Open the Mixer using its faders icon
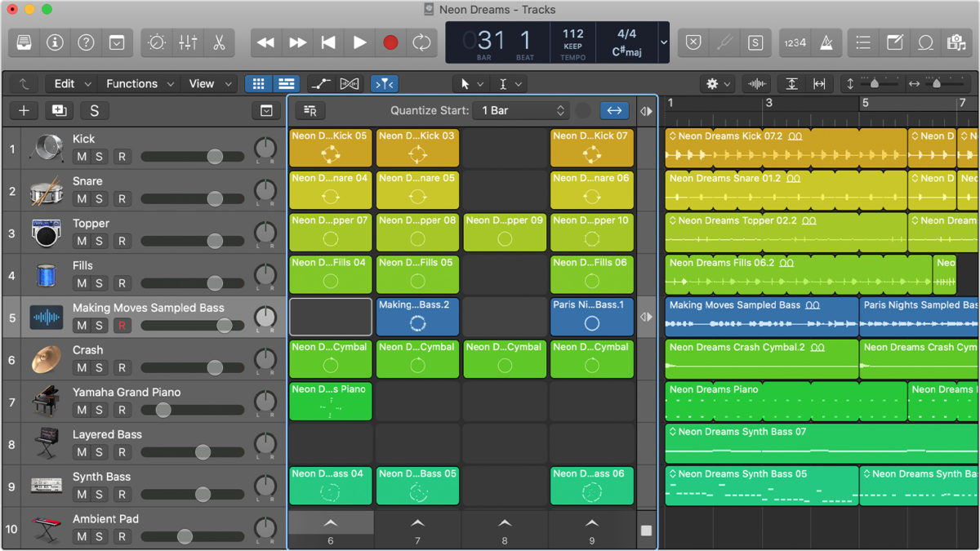980x551 pixels. tap(187, 42)
